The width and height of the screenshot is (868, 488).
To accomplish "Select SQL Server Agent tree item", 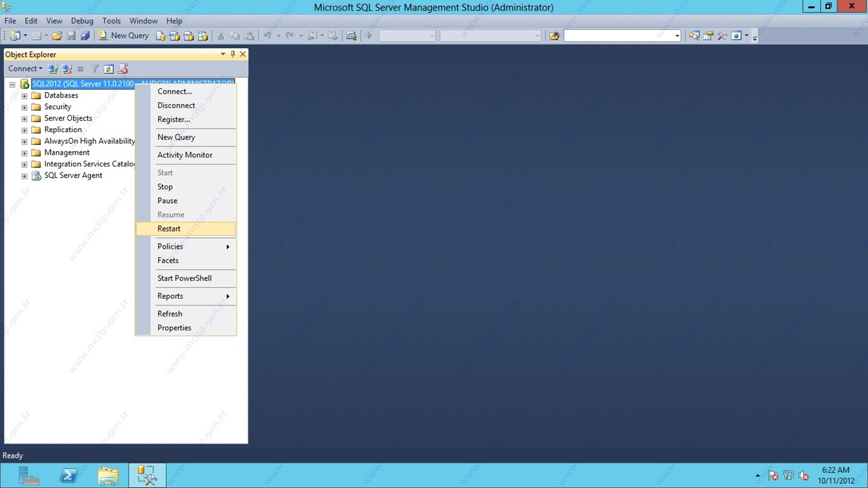I will 73,175.
